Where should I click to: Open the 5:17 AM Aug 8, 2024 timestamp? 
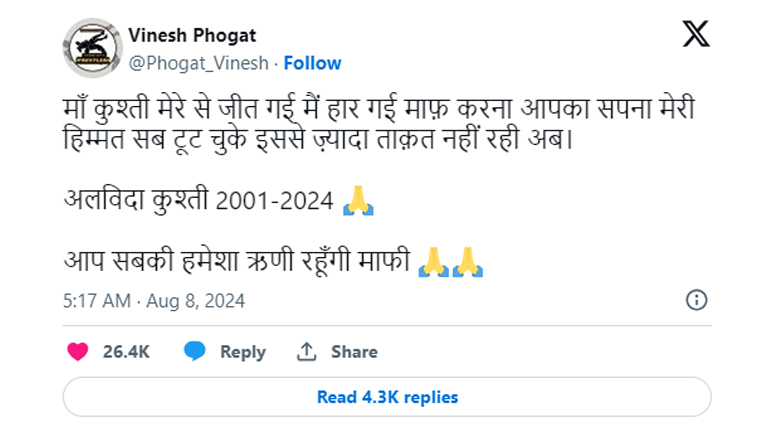153,301
